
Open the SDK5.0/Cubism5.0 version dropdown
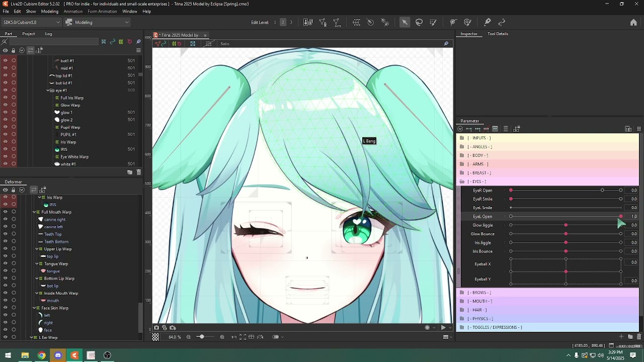click(x=31, y=22)
